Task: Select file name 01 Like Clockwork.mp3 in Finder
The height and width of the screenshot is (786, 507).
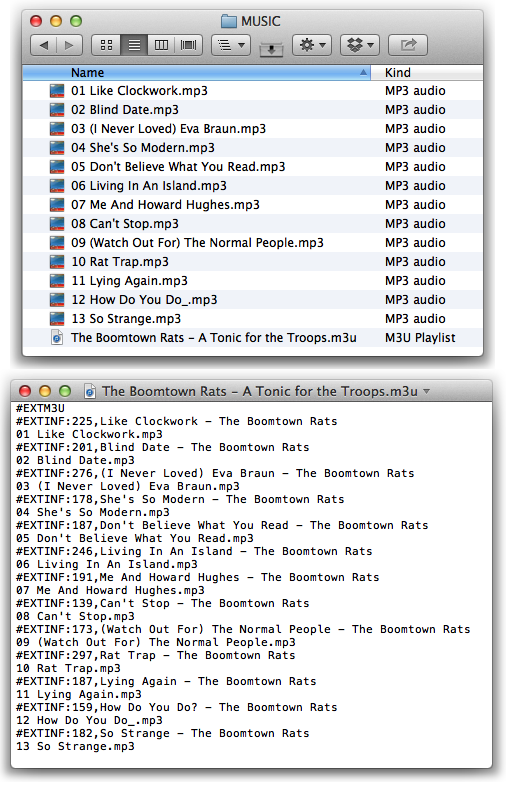Action: (x=139, y=91)
